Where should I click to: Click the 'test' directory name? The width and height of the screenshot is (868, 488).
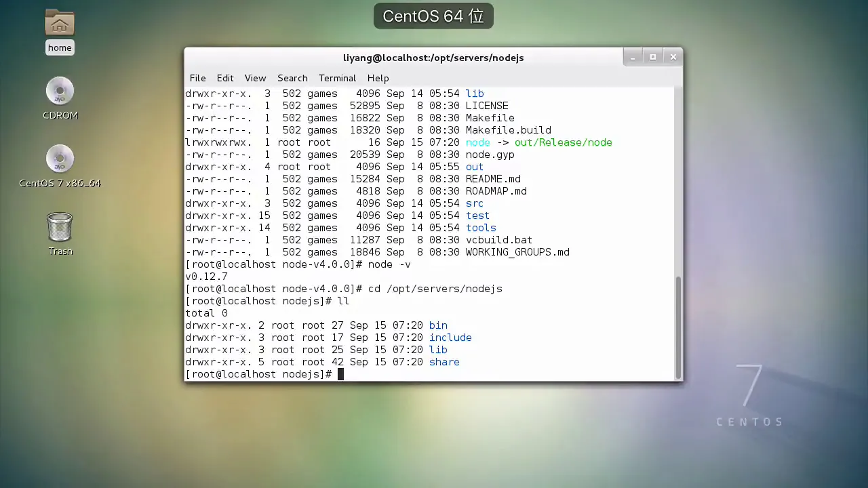[478, 216]
